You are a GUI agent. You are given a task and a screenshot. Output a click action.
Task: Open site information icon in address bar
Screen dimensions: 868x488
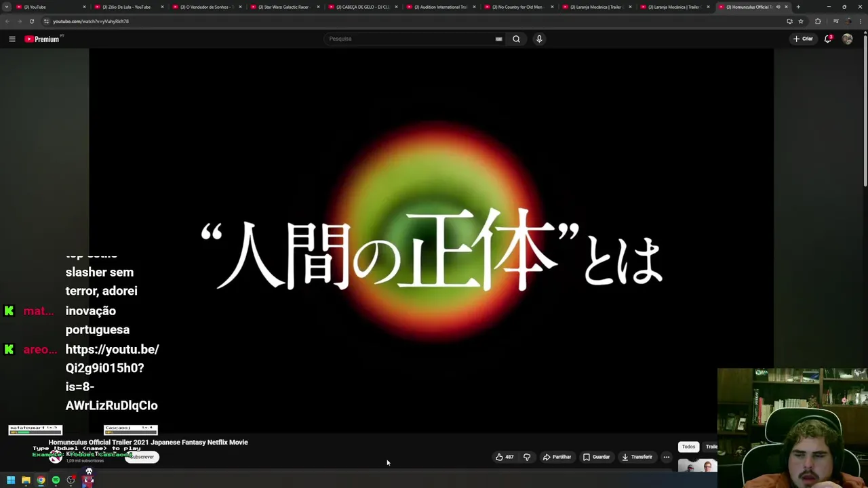click(x=46, y=21)
